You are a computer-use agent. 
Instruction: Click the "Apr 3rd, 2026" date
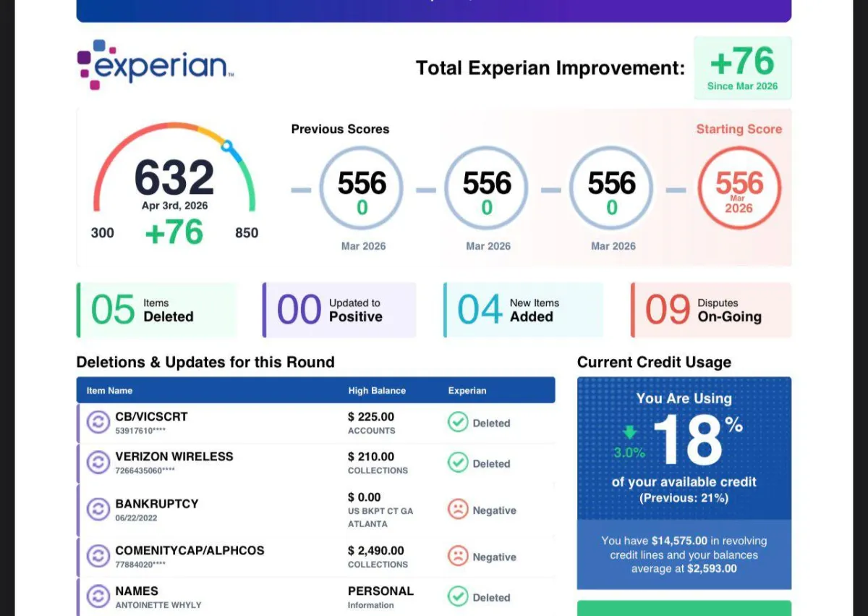point(174,206)
